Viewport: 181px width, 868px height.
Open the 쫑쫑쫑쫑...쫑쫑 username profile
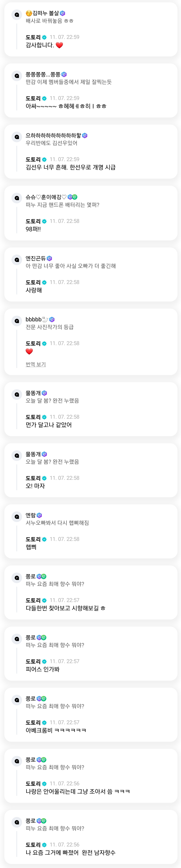(x=43, y=74)
